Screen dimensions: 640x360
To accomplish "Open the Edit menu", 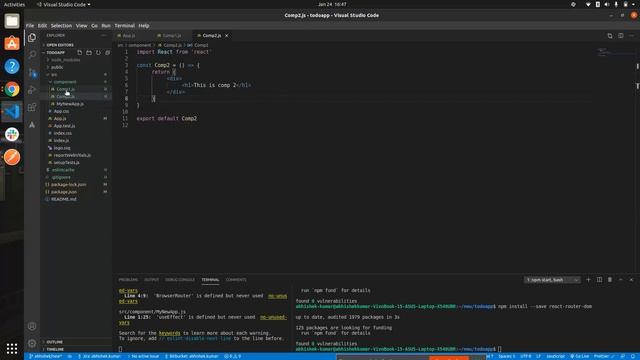I will [42, 26].
